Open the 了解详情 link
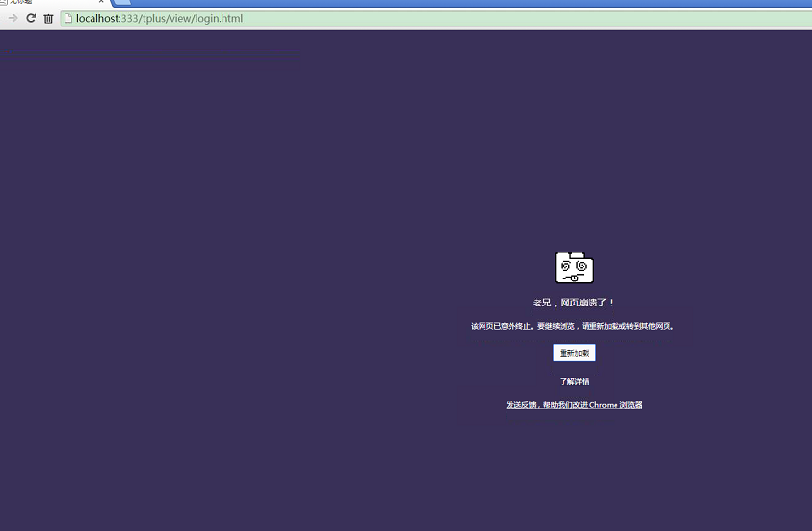Image resolution: width=812 pixels, height=531 pixels. tap(574, 382)
